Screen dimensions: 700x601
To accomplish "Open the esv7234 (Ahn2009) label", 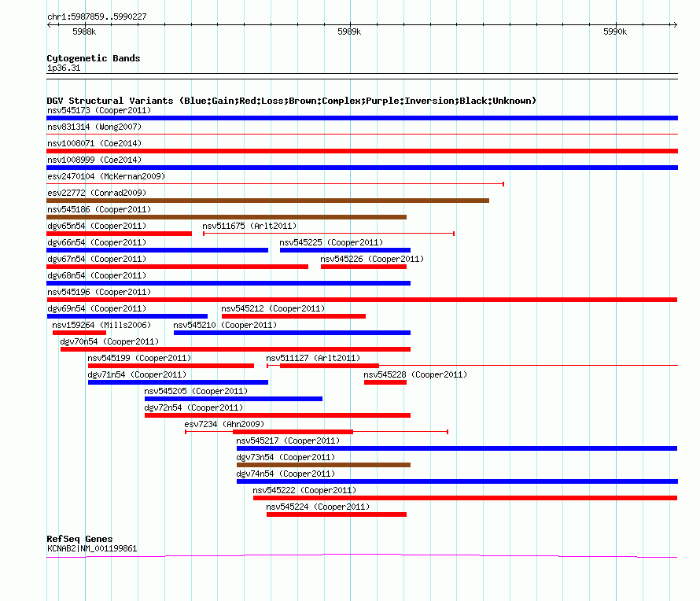I will click(x=224, y=424).
